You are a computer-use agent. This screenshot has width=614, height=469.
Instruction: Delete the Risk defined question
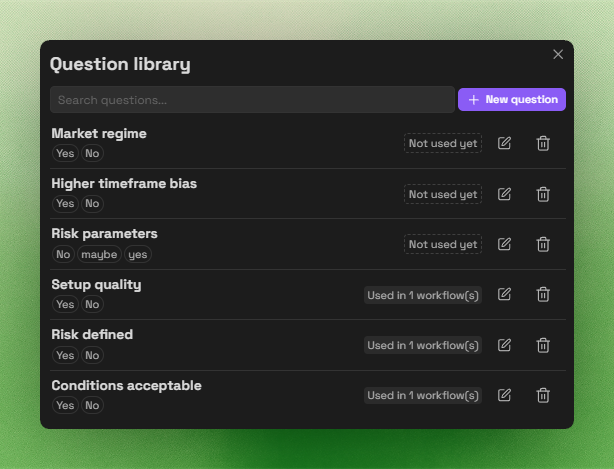[x=543, y=345]
